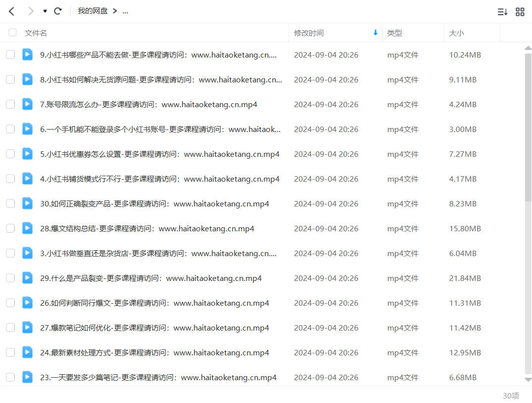Click video icon of 7.账号限流怎么办
The height and width of the screenshot is (403, 532).
27,104
